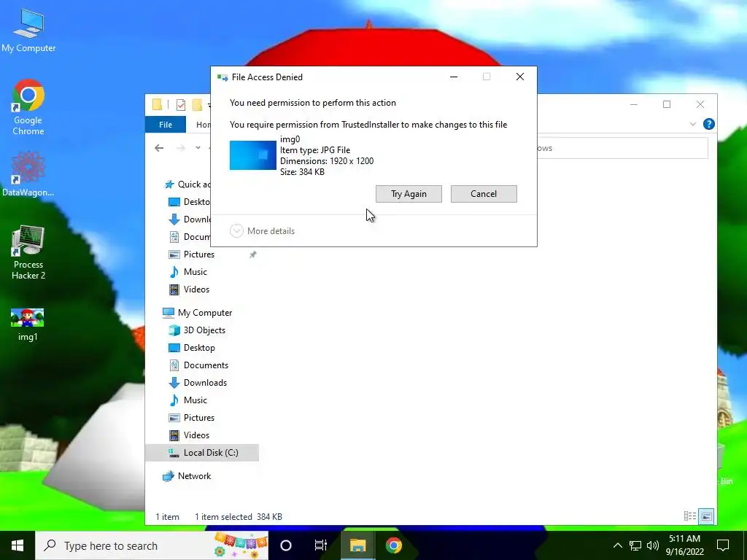Show hidden system tray icons
This screenshot has width=747, height=560.
tap(617, 545)
